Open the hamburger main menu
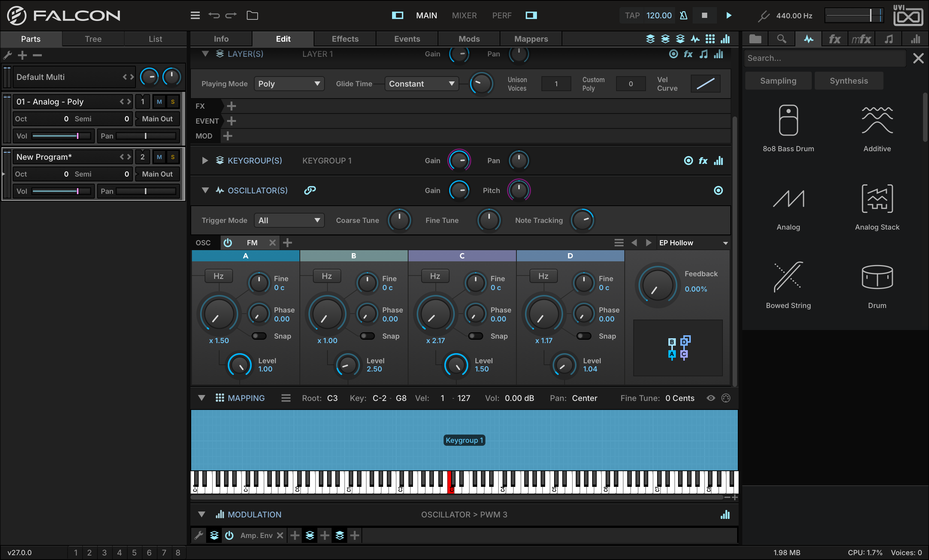This screenshot has width=929, height=560. (195, 15)
